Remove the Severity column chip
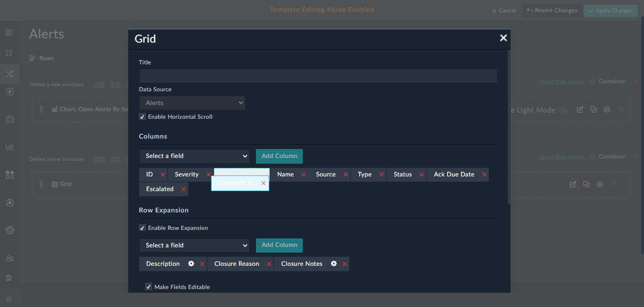 [x=209, y=175]
